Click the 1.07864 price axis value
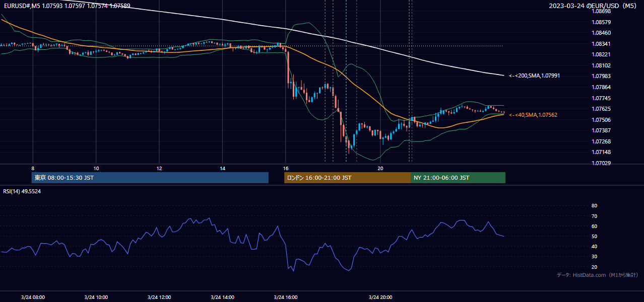 (601, 87)
